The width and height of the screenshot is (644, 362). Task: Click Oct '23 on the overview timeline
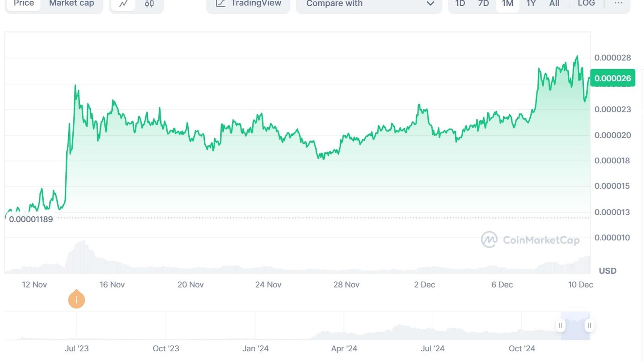click(166, 349)
